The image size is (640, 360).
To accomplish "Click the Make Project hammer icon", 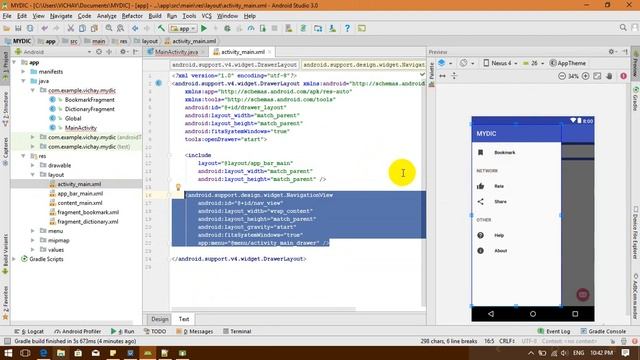I will [161, 28].
